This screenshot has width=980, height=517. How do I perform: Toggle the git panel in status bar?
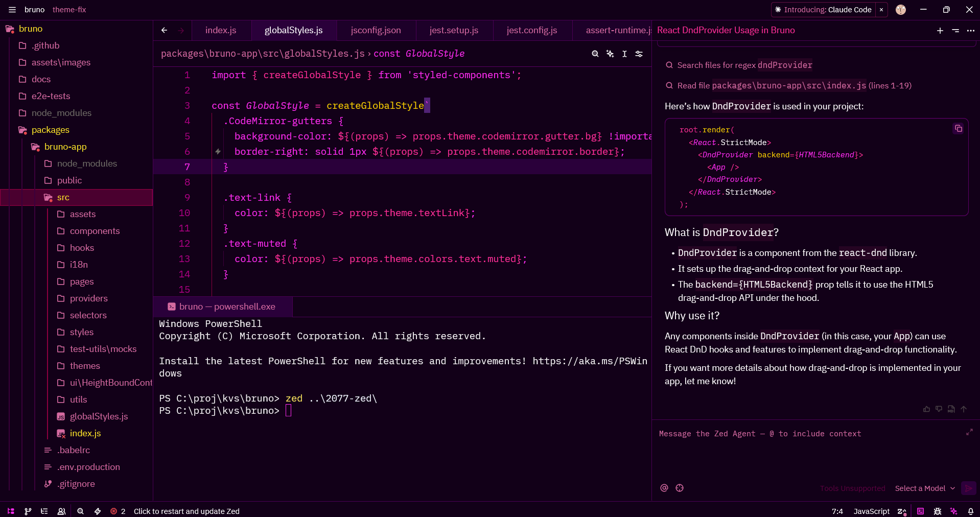point(28,511)
